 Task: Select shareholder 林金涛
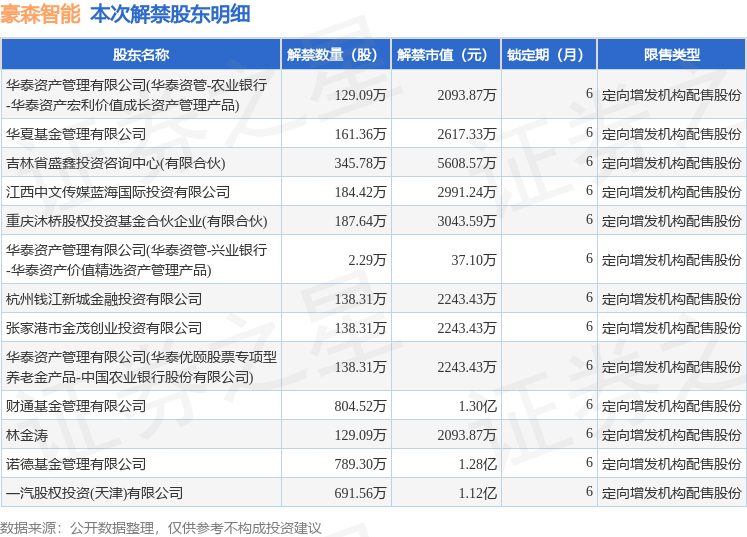pyautogui.click(x=27, y=435)
